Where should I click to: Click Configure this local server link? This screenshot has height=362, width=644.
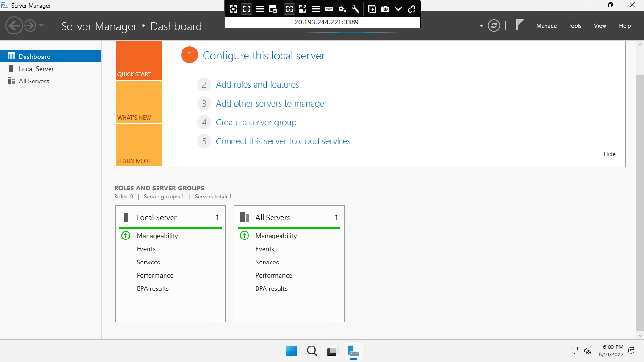tap(264, 56)
